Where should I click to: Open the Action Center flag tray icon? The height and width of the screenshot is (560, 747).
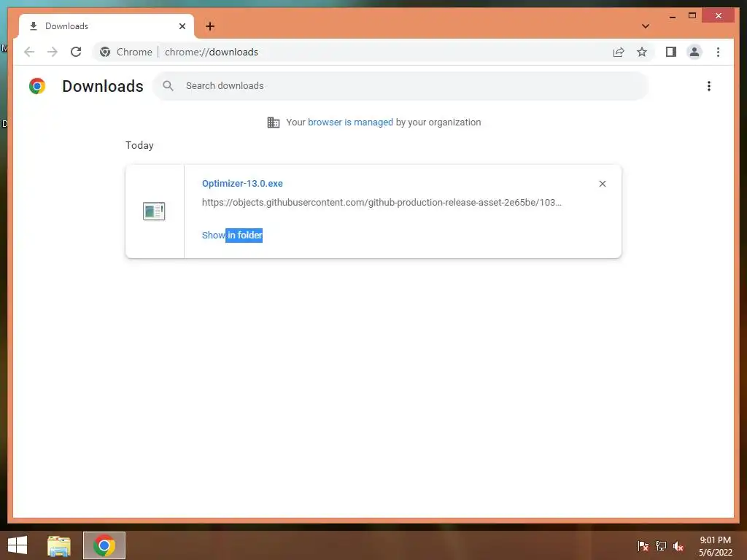(643, 546)
